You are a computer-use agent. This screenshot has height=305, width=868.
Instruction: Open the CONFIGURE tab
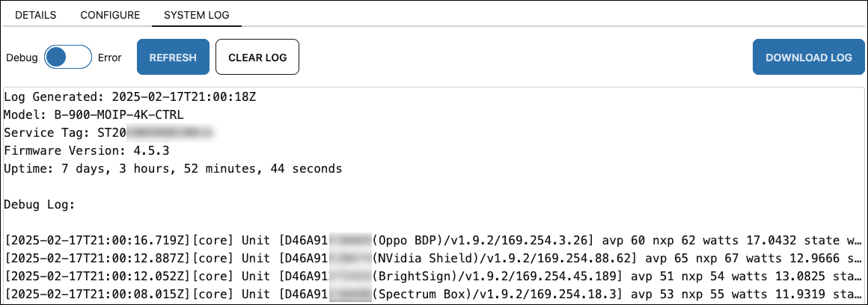click(x=110, y=15)
